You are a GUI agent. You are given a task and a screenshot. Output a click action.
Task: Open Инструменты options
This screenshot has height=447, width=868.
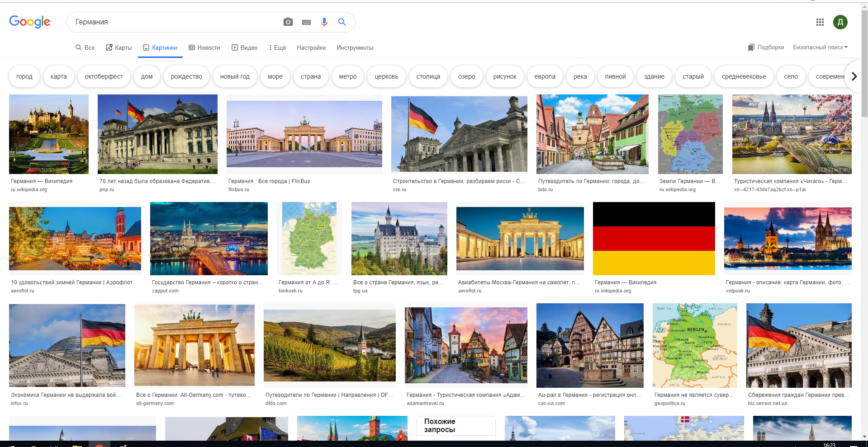tap(355, 47)
